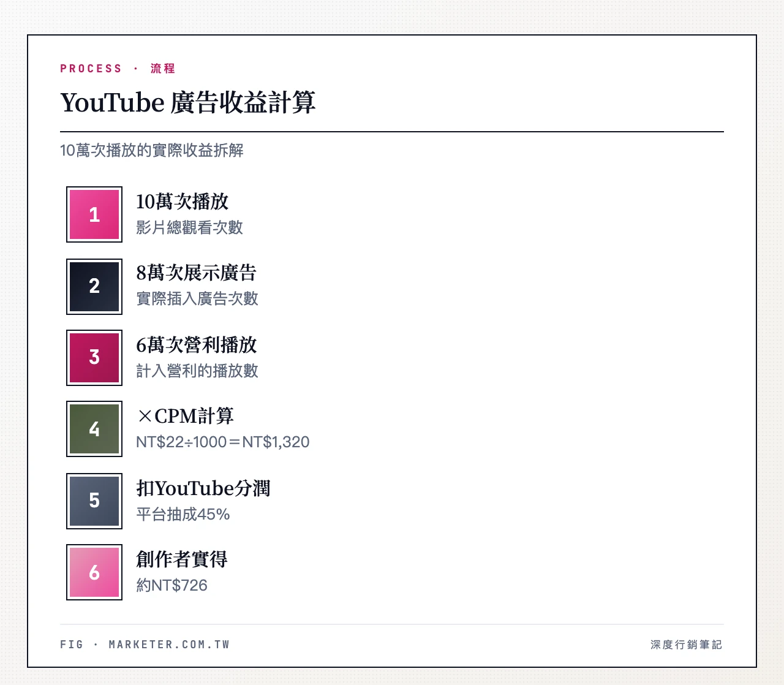Screen dimensions: 784x685
Task: Click the crimson step 3 number box
Action: [x=94, y=358]
